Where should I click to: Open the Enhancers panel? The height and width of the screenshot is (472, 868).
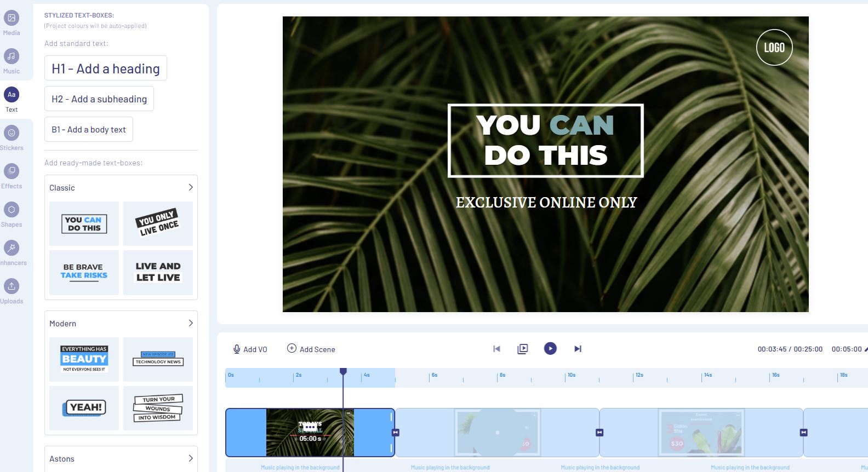coord(12,249)
